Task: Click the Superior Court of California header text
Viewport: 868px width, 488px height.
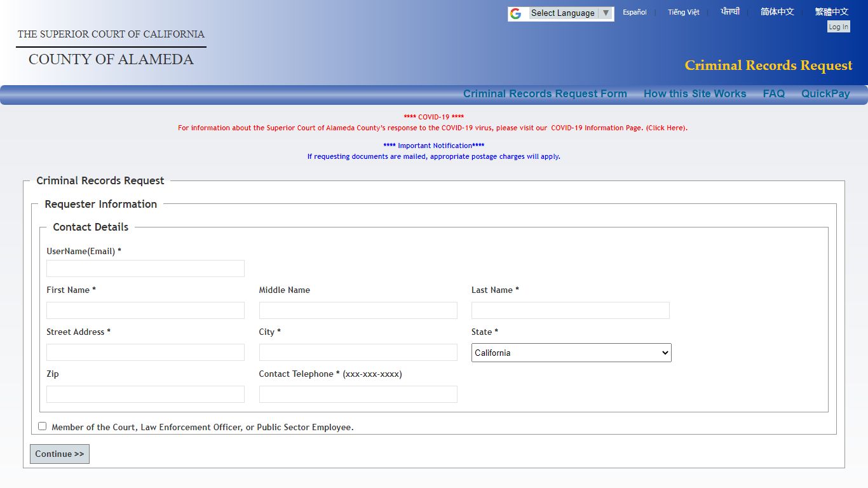Action: [111, 34]
